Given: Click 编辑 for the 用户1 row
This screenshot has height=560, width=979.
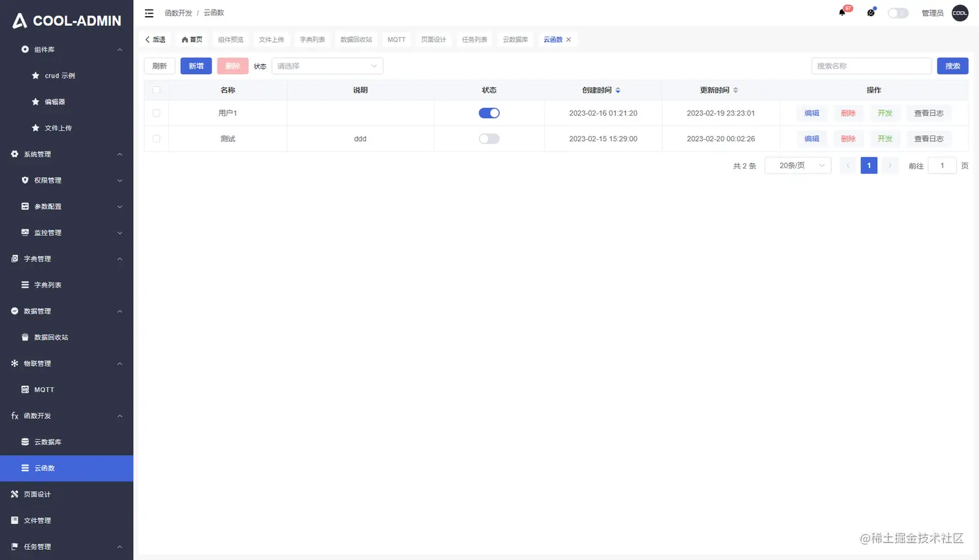Looking at the screenshot, I should tap(812, 113).
